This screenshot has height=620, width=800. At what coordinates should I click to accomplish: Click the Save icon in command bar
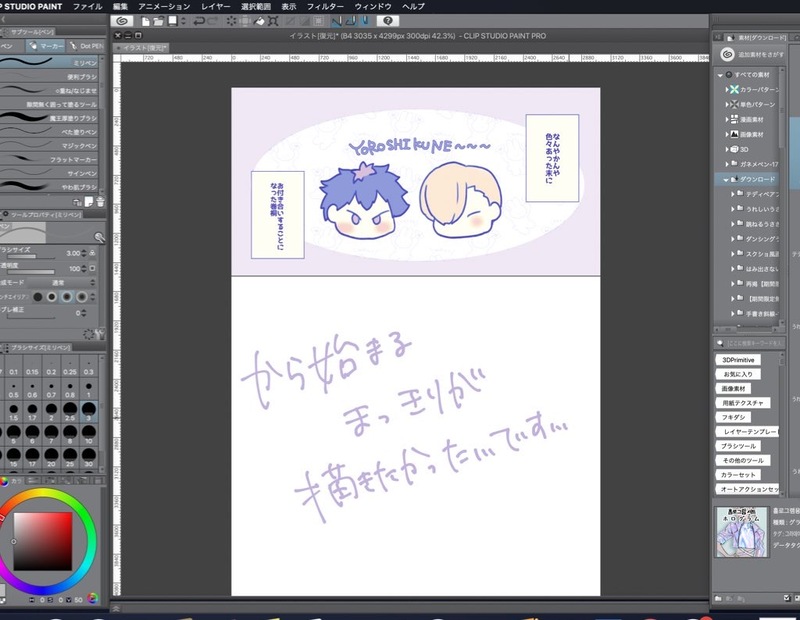click(x=173, y=21)
